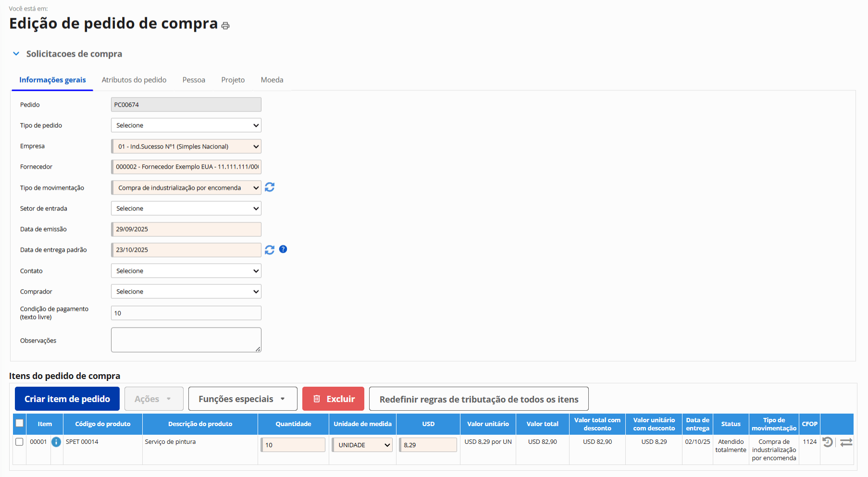The image size is (868, 477).
Task: Toggle the select-all checkbox in table header
Action: (x=20, y=423)
